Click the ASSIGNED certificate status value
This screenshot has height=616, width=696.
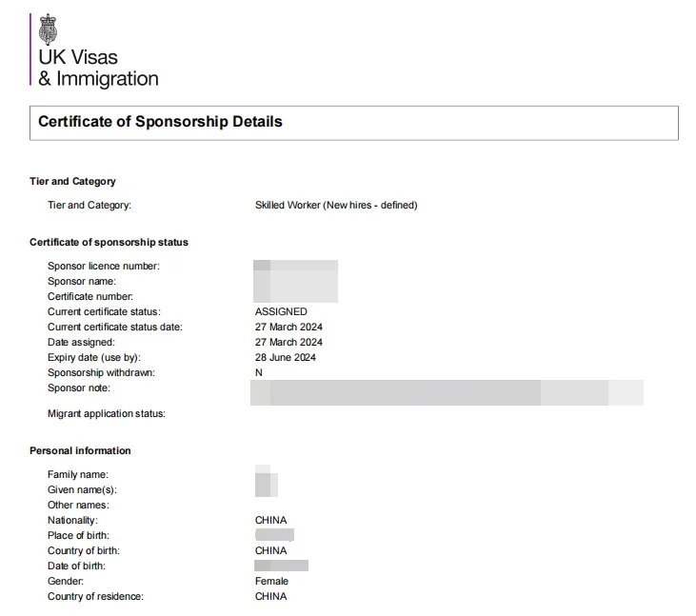pos(281,311)
